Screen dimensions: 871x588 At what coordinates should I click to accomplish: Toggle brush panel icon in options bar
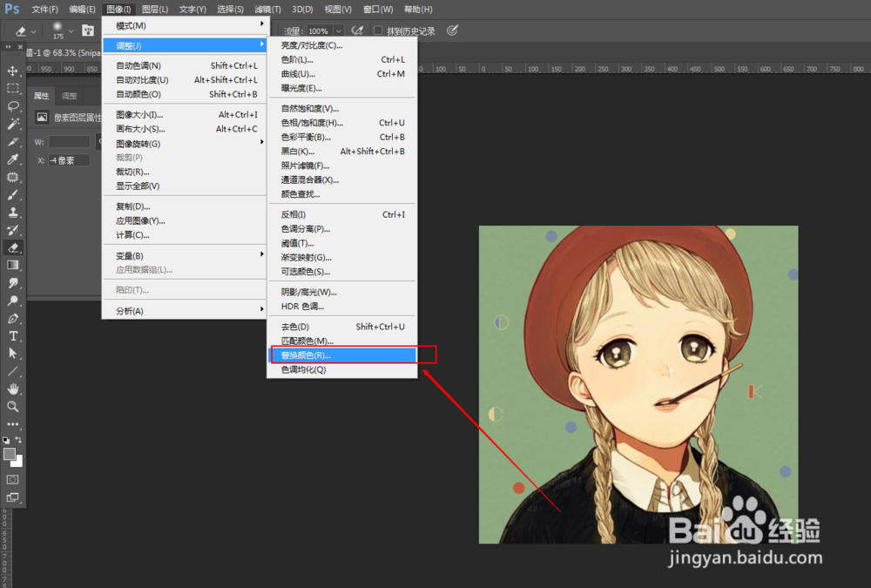coord(88,30)
